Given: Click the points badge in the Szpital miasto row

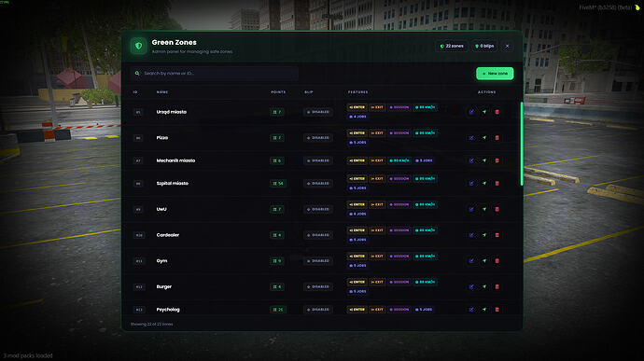Looking at the screenshot, I should coord(278,183).
